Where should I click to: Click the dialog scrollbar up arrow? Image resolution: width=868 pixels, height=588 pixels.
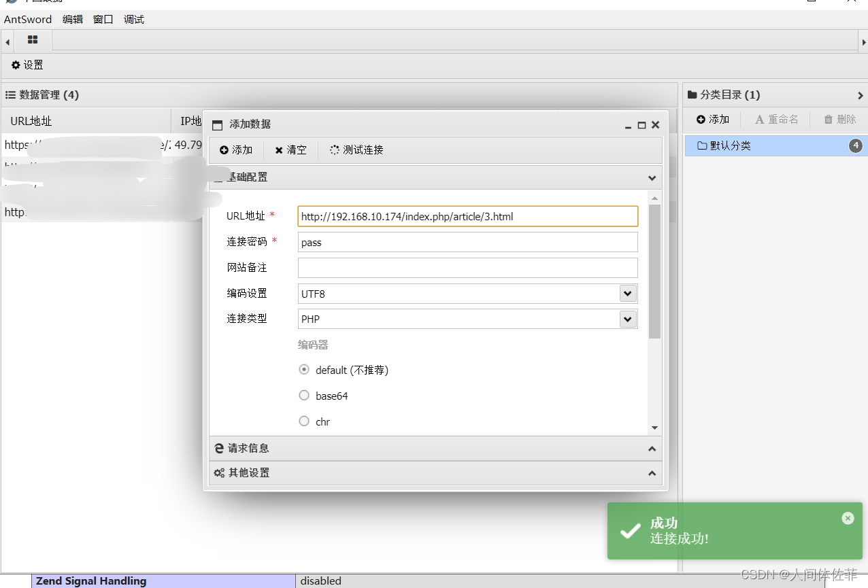[654, 198]
